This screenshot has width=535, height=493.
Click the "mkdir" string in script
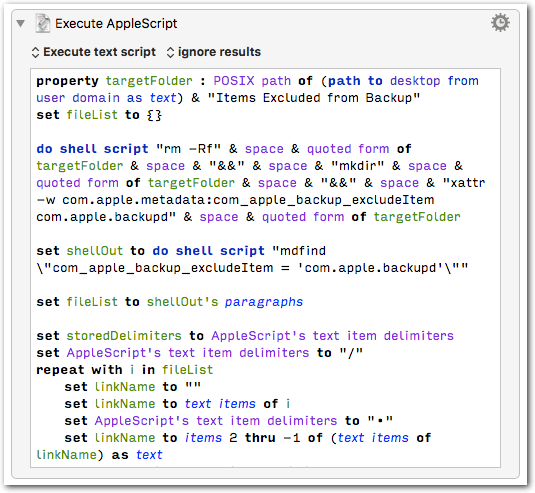[x=358, y=166]
